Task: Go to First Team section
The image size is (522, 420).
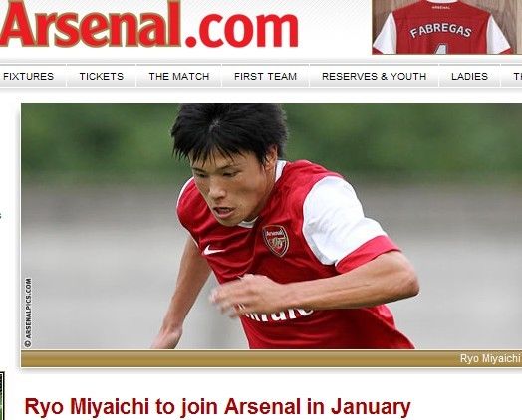Action: coord(265,77)
